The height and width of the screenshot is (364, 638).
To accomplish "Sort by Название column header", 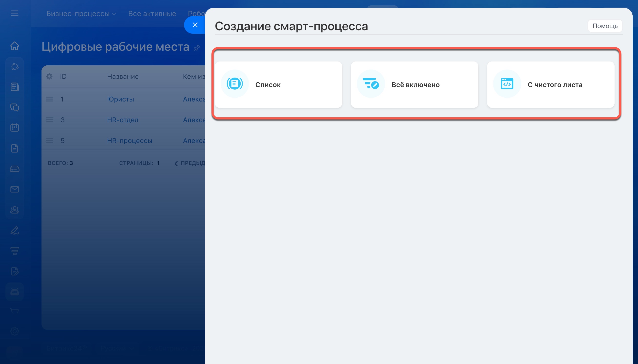I will pyautogui.click(x=123, y=77).
